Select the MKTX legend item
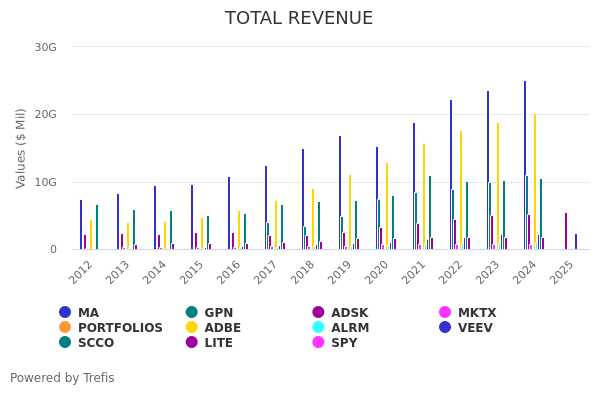Viewport: 600px width, 400px height. [476, 313]
